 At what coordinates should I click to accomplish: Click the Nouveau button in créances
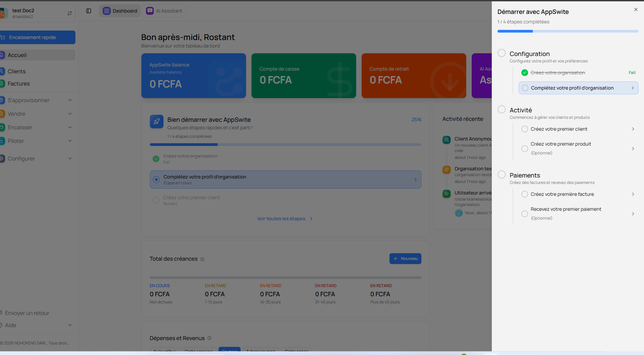405,259
